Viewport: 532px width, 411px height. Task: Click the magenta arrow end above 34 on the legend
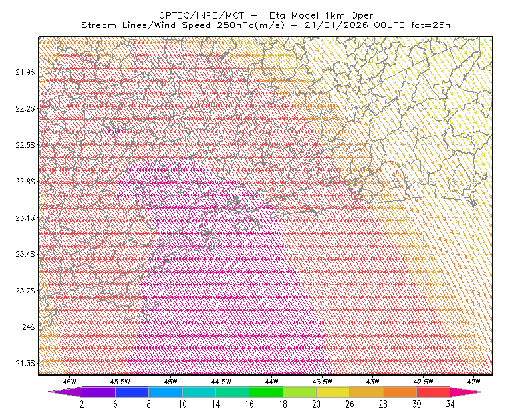click(x=467, y=392)
